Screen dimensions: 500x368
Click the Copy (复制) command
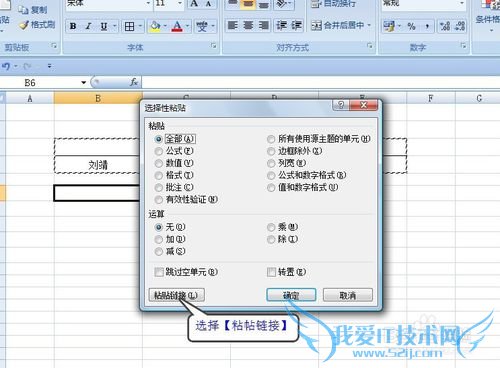click(33, 10)
